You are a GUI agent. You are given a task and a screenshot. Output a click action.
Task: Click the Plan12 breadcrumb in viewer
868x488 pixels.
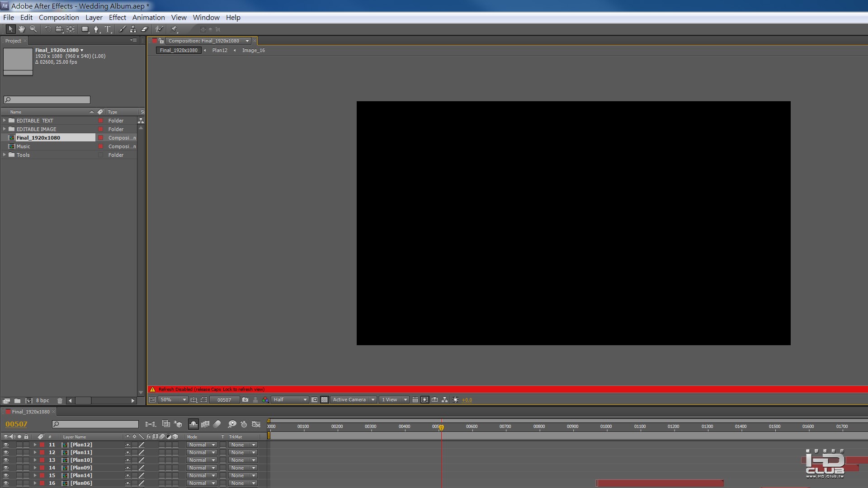pos(220,50)
